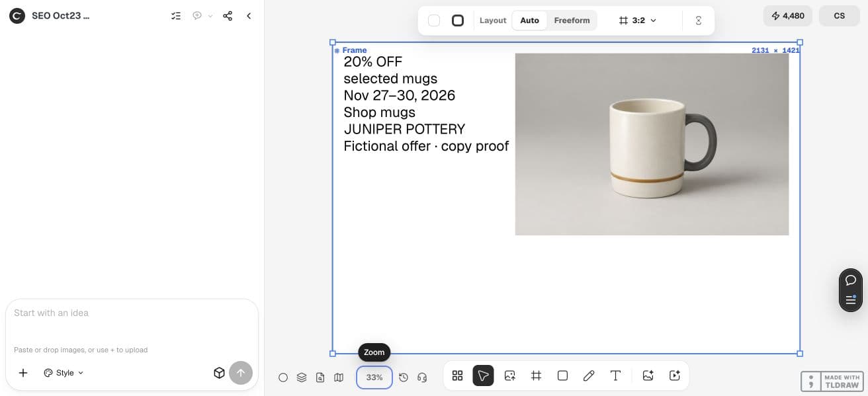Viewport: 868px width, 396px height.
Task: Select the image upload tool
Action: [509, 376]
